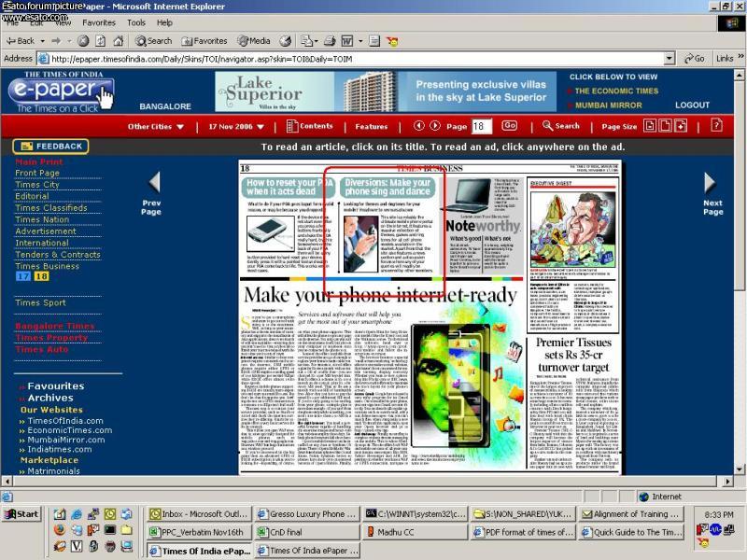Select the largest page size icon
This screenshot has height=560, width=747.
click(681, 126)
